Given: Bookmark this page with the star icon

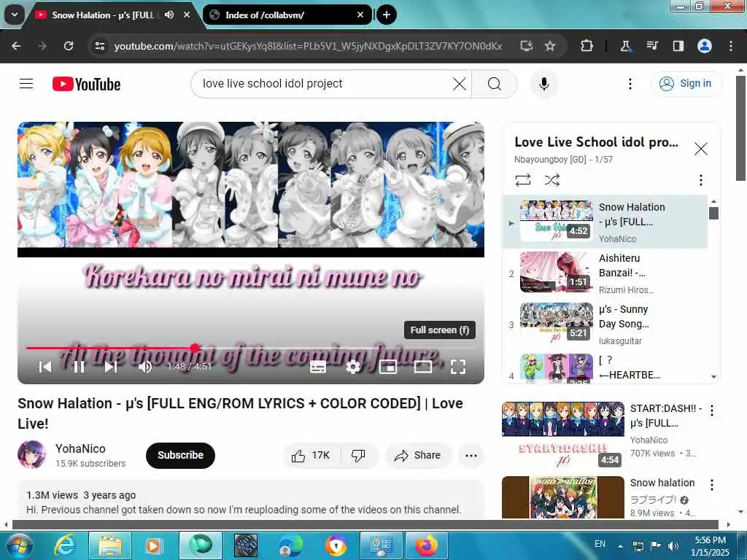Looking at the screenshot, I should 550,46.
